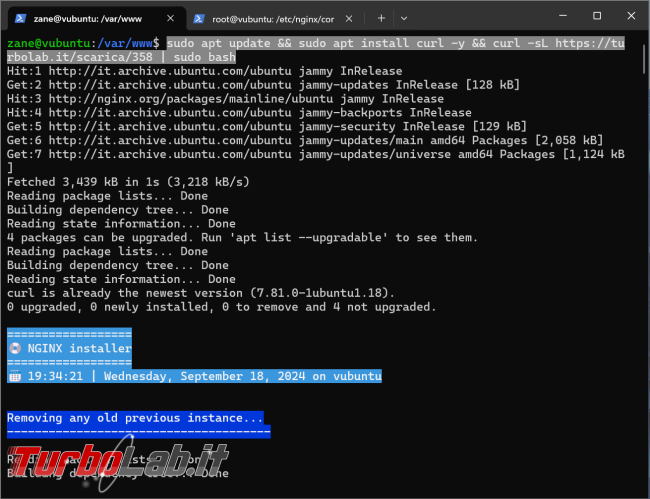Switch to the zane@vubuntu: /var/www tab
Image resolution: width=650 pixels, height=499 pixels.
[95, 19]
